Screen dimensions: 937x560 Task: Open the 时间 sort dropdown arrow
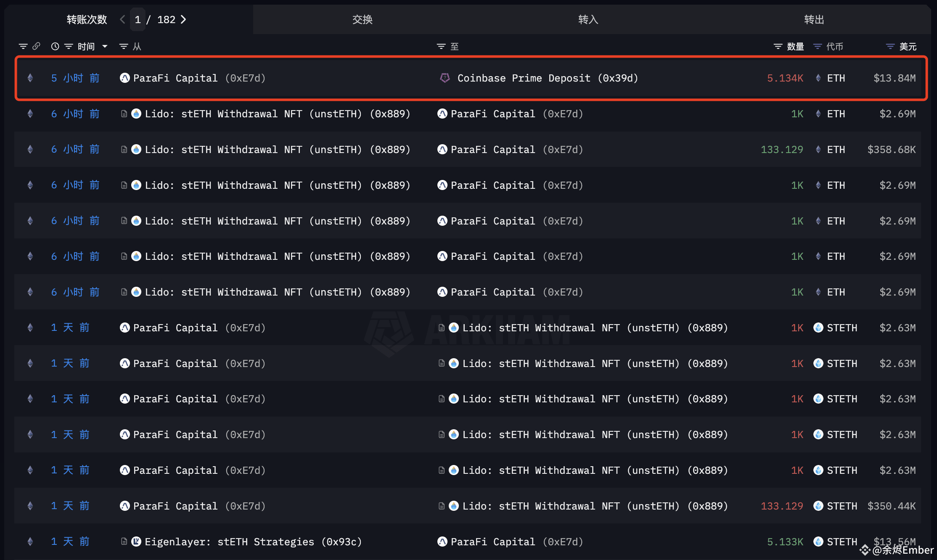tap(105, 46)
